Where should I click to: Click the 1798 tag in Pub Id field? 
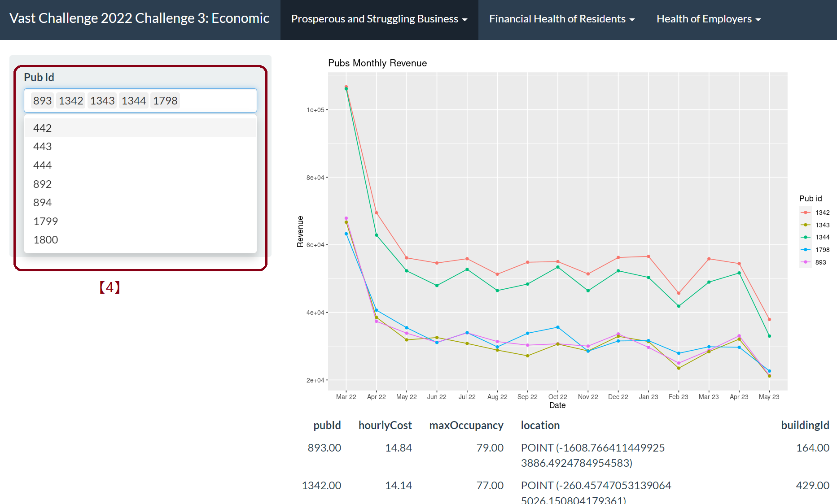pyautogui.click(x=165, y=101)
